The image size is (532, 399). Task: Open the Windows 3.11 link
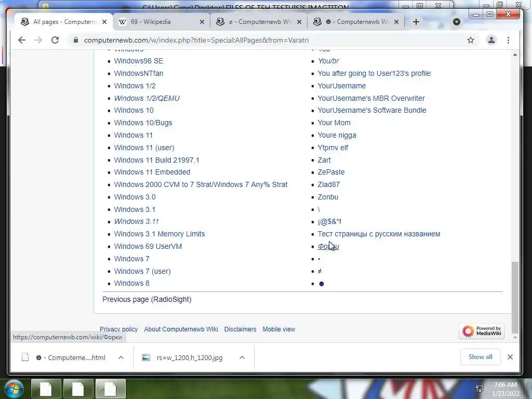tap(137, 221)
